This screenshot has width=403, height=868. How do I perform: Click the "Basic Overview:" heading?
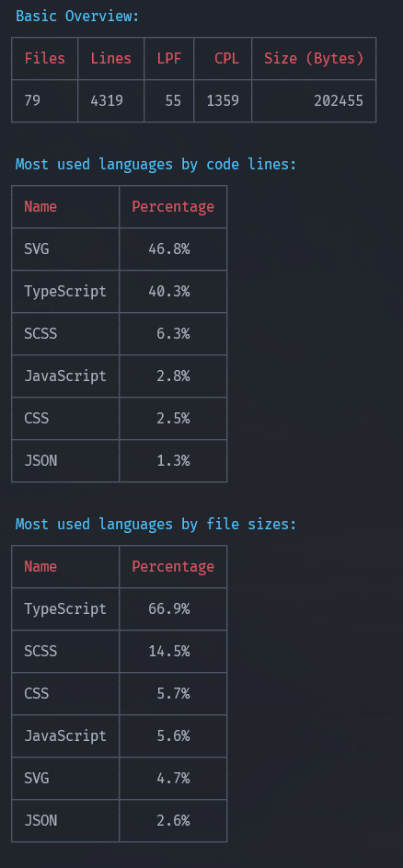pos(77,16)
